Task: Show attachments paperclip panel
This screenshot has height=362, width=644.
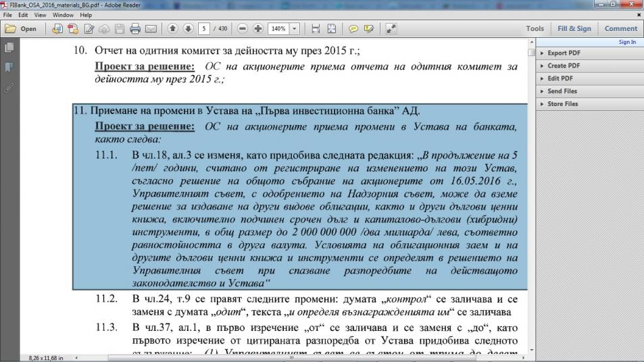Action: 9,87
